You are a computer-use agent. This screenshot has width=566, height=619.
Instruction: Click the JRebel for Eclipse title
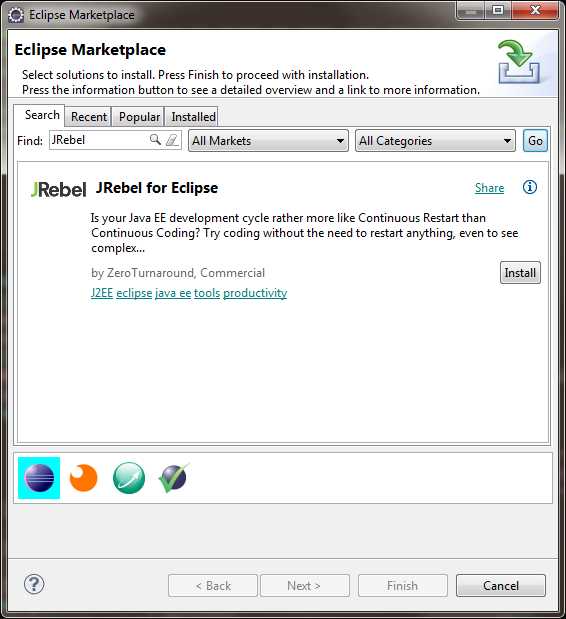click(x=157, y=188)
